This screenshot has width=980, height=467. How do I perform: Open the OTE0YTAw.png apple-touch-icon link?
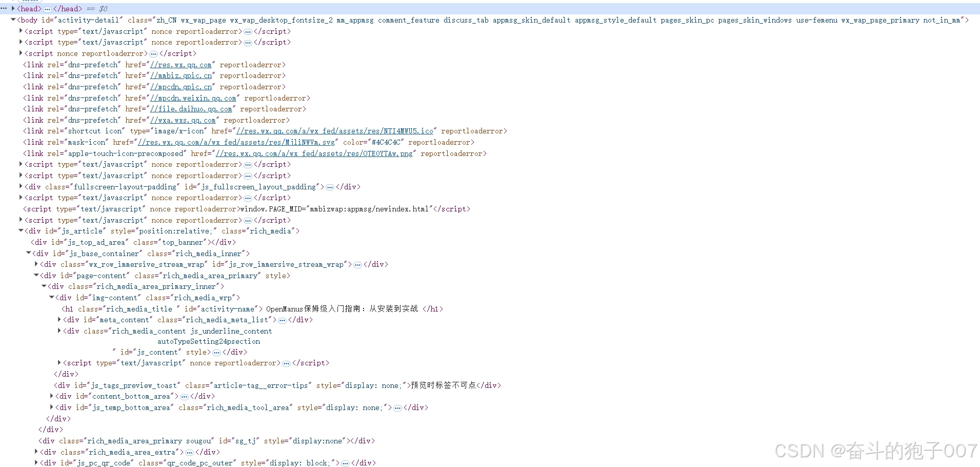click(x=314, y=153)
